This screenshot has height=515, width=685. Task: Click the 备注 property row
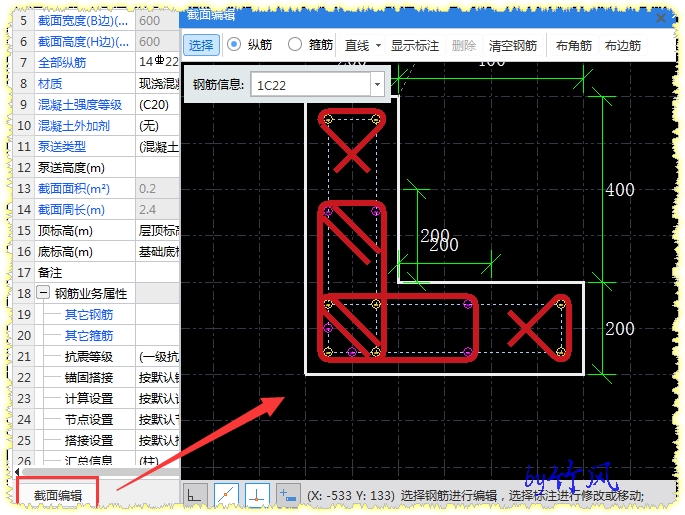[96, 272]
